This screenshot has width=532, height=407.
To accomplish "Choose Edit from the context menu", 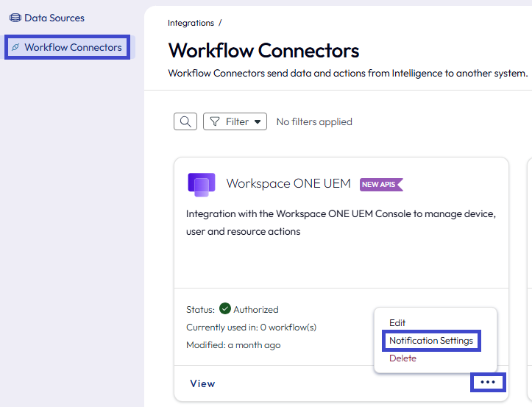I will [397, 323].
